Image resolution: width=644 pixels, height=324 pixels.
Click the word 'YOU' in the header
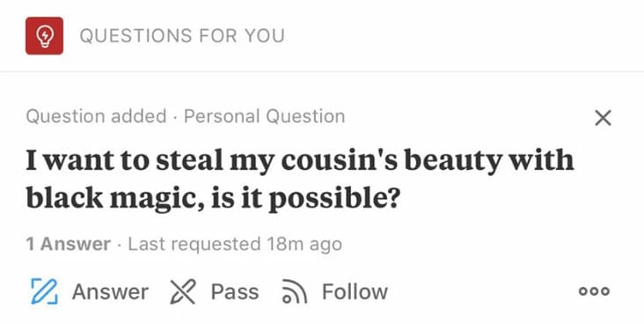point(265,36)
